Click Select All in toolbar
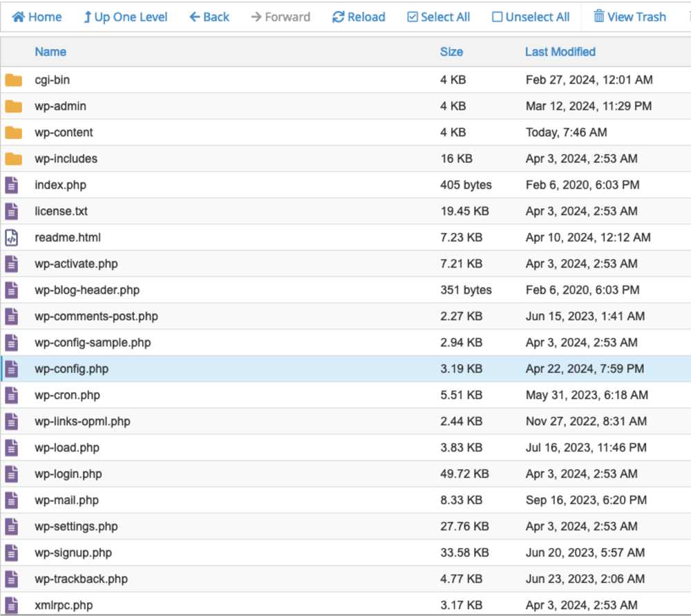The width and height of the screenshot is (691, 616). tap(439, 17)
